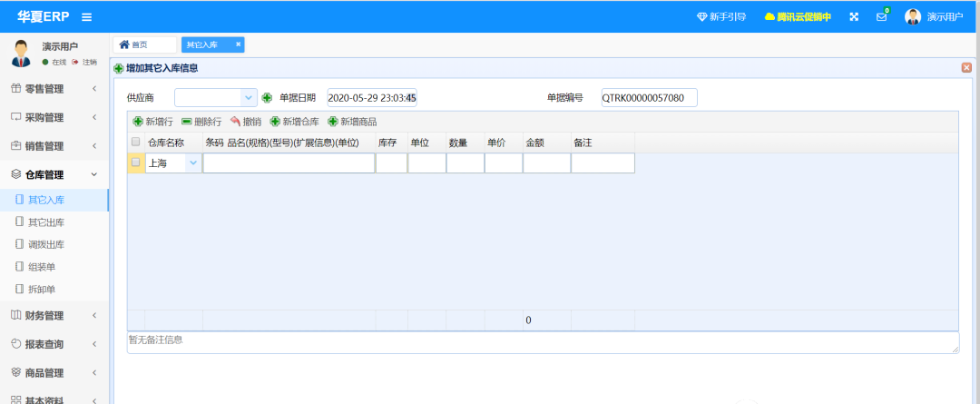Click the 仓库管理 layers icon
This screenshot has height=404, width=980.
pyautogui.click(x=16, y=174)
